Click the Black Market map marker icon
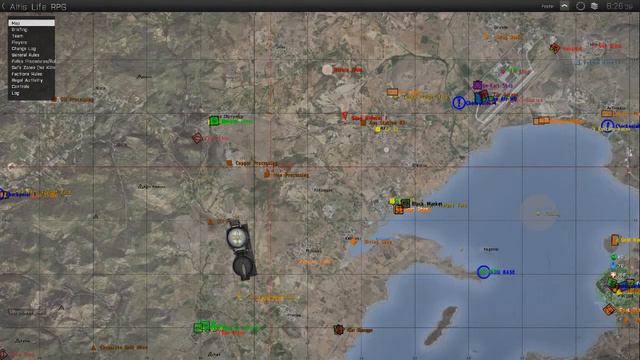 [x=405, y=203]
